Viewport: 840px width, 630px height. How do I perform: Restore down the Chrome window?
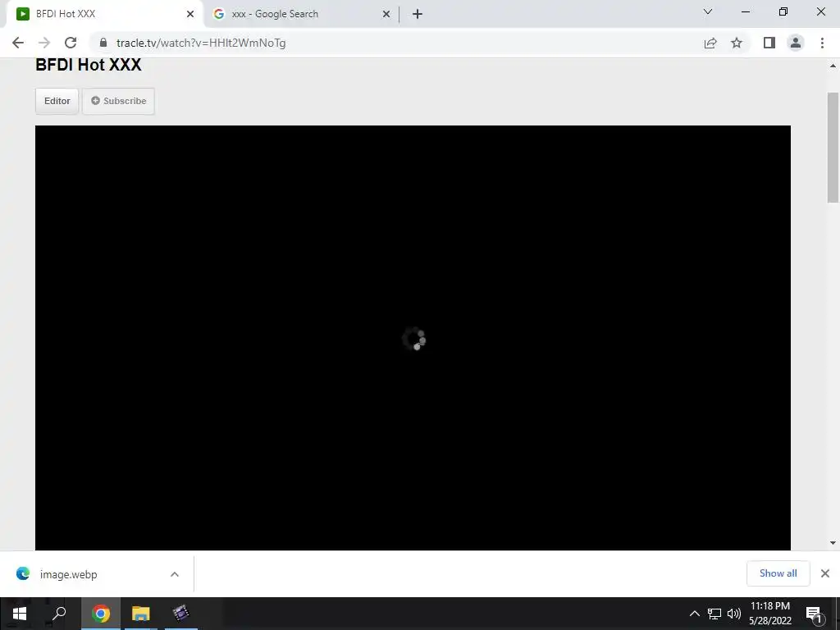click(x=783, y=11)
